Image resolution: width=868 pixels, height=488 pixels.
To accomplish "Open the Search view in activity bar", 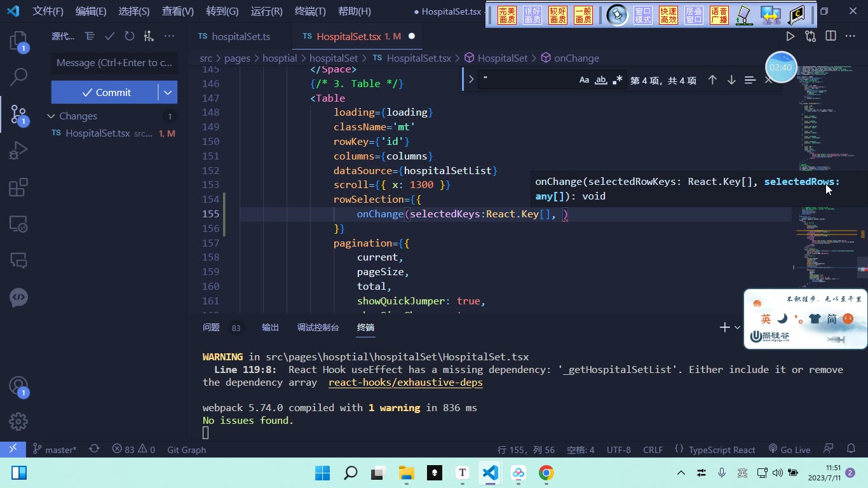I will (x=18, y=77).
